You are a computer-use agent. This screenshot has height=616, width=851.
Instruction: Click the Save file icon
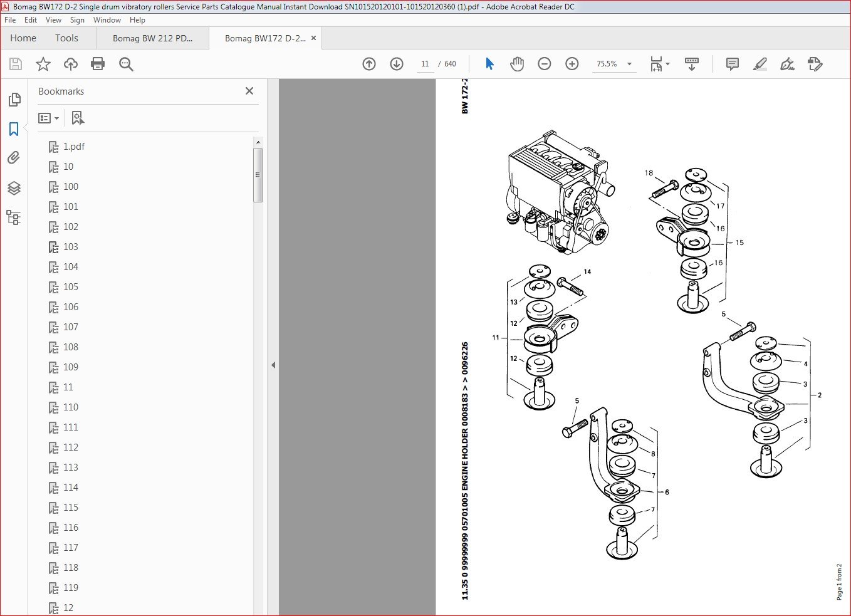tap(16, 64)
